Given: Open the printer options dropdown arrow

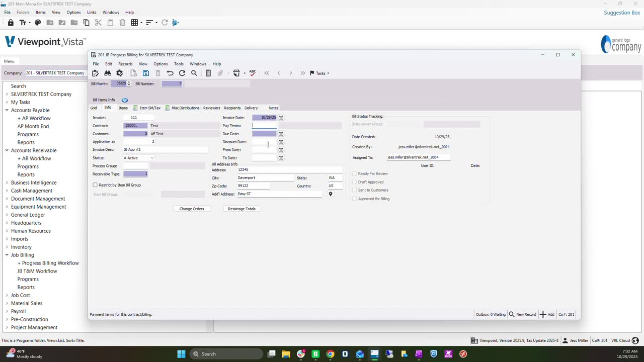Looking at the screenshot, I should (245, 73).
